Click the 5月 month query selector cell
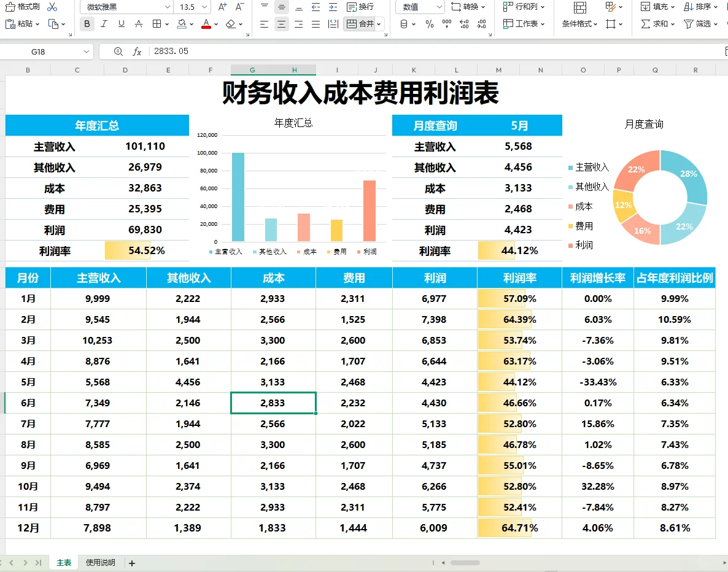The height and width of the screenshot is (572, 728). [x=519, y=125]
